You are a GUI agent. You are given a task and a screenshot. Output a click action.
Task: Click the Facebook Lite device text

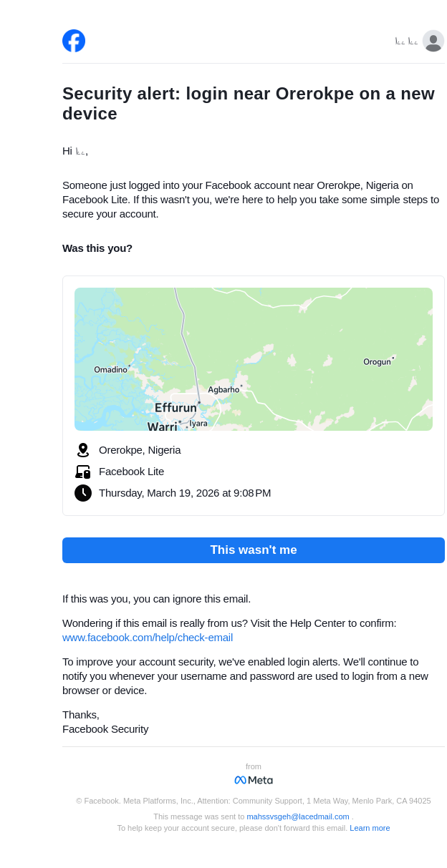point(131,472)
